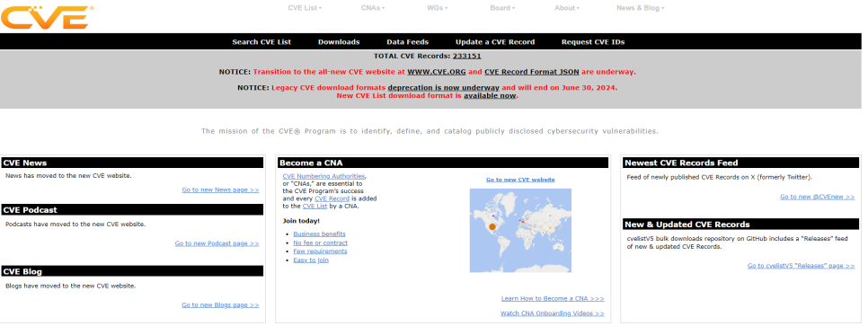Open Data Feeds in black bar
Screen dimensions: 868x335
[x=407, y=42]
